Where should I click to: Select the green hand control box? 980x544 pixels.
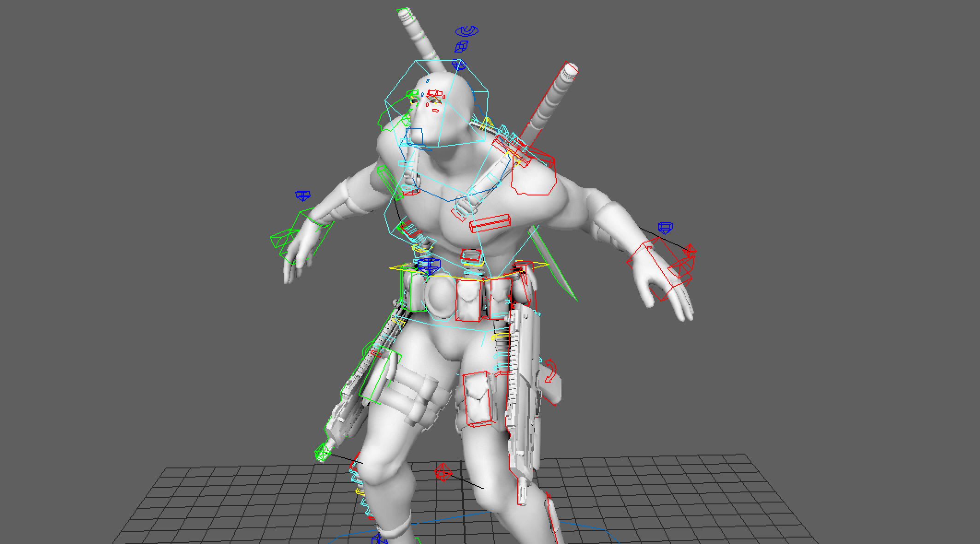302,236
